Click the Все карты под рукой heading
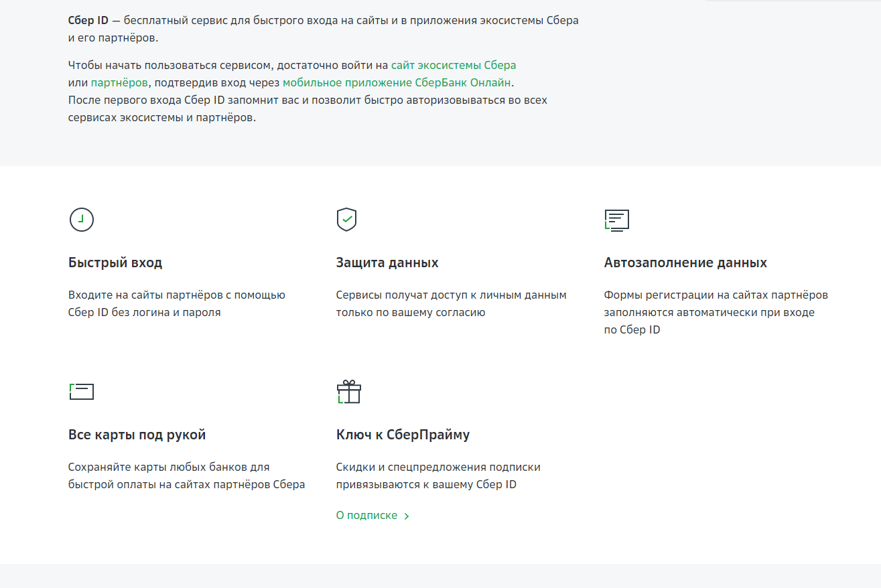This screenshot has width=881, height=588. click(137, 435)
